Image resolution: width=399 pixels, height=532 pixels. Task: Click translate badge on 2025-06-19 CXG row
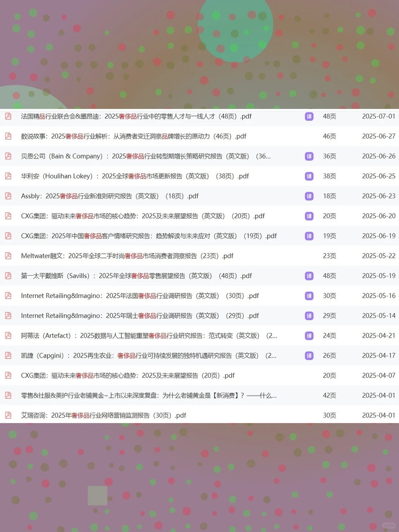(x=309, y=236)
